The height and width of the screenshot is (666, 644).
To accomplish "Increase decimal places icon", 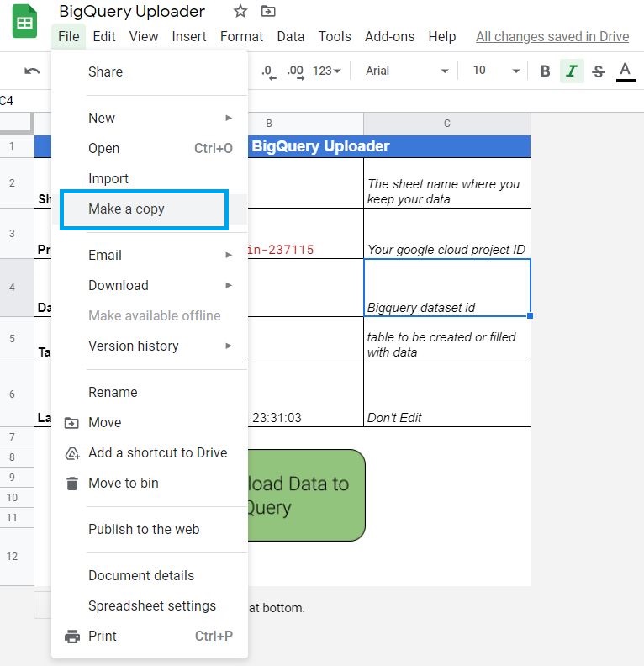I will click(295, 71).
